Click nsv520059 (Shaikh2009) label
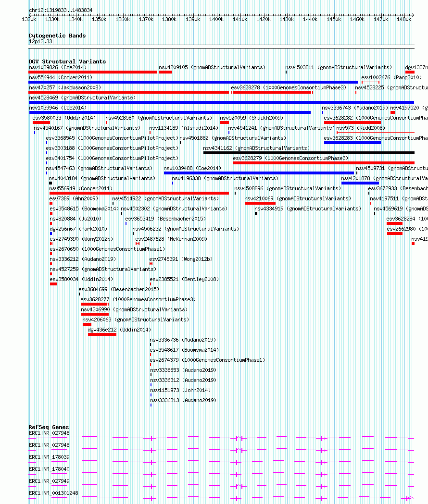The width and height of the screenshot is (428, 504). [252, 118]
